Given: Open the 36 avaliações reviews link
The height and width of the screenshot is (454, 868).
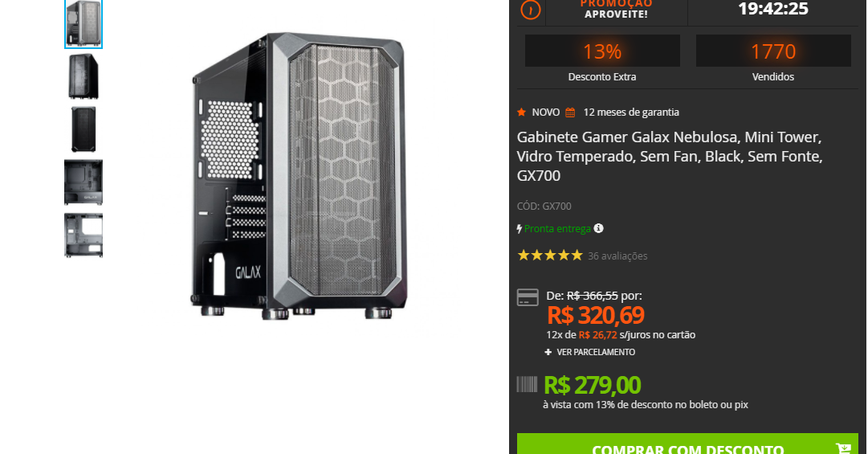Looking at the screenshot, I should 617,256.
